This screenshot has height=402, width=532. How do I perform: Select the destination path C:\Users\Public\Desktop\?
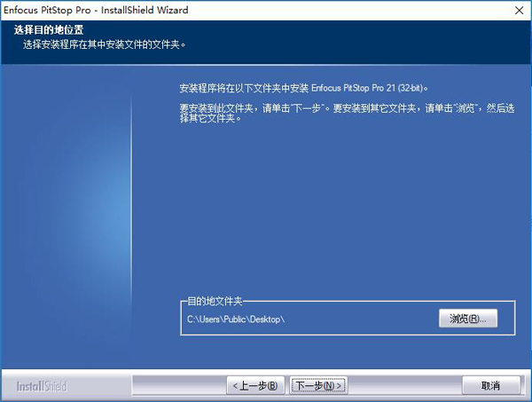[236, 319]
